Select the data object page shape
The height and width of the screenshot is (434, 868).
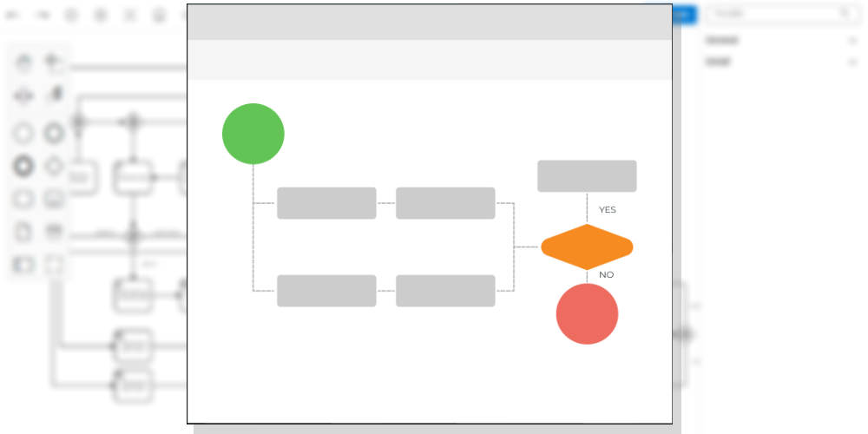(24, 232)
